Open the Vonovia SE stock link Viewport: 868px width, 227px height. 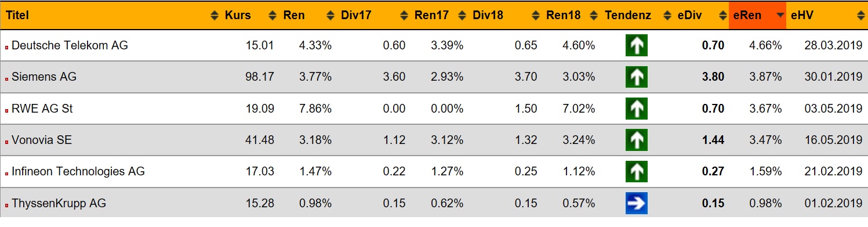click(42, 140)
